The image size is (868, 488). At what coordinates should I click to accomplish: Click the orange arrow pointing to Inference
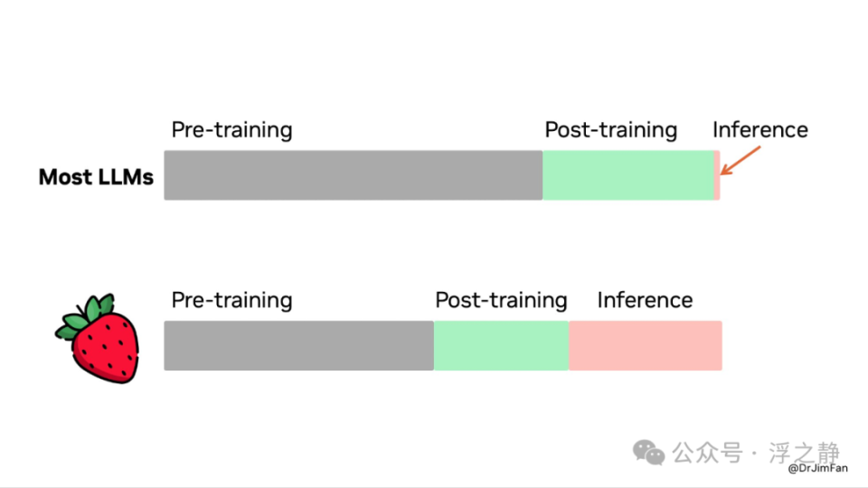[741, 161]
